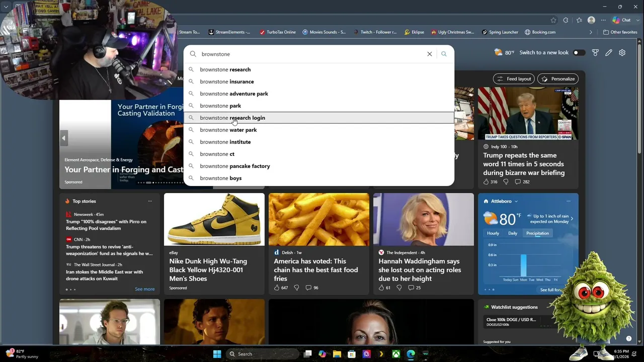Click the pencil edit page icon
This screenshot has height=362, width=644.
[x=609, y=52]
